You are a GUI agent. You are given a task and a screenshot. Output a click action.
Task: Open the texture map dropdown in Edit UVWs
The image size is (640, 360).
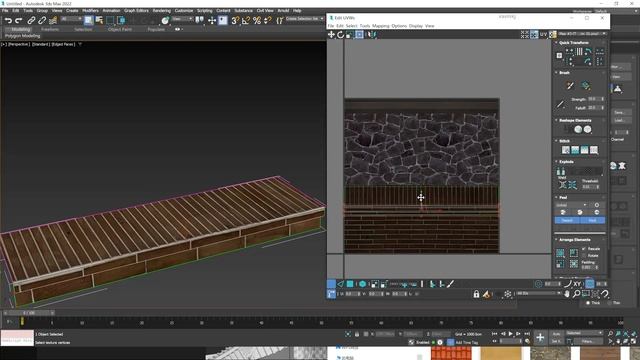(582, 34)
